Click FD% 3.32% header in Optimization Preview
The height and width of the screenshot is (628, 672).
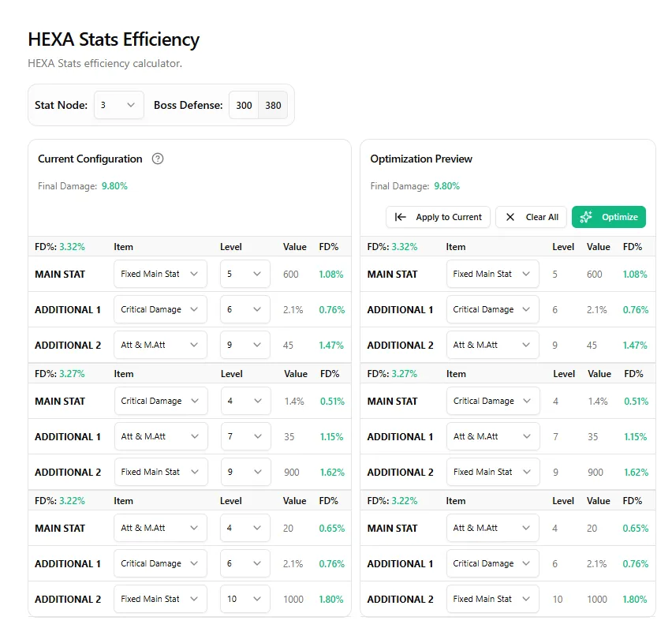[x=392, y=247]
